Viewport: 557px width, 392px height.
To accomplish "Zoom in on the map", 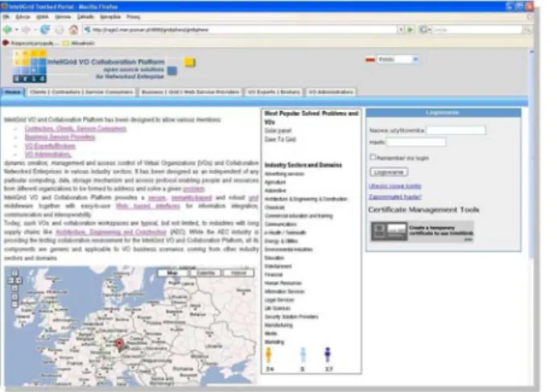I will (x=14, y=296).
